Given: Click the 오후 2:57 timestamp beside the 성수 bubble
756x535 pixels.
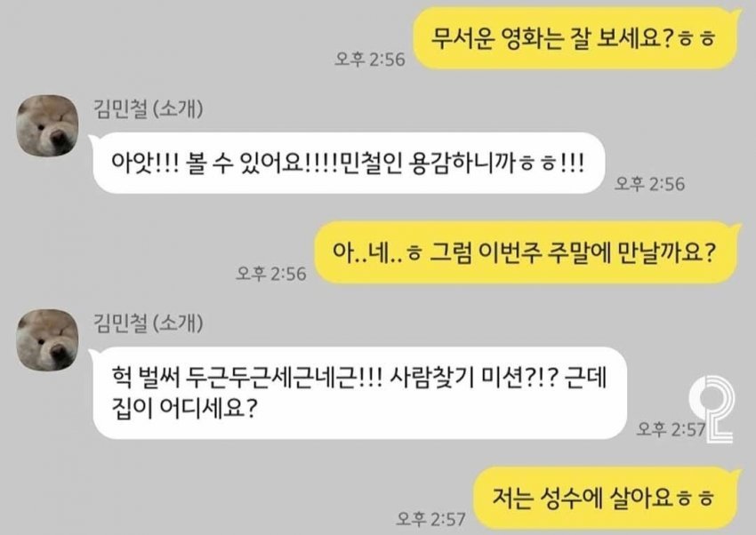Looking at the screenshot, I should (x=431, y=519).
